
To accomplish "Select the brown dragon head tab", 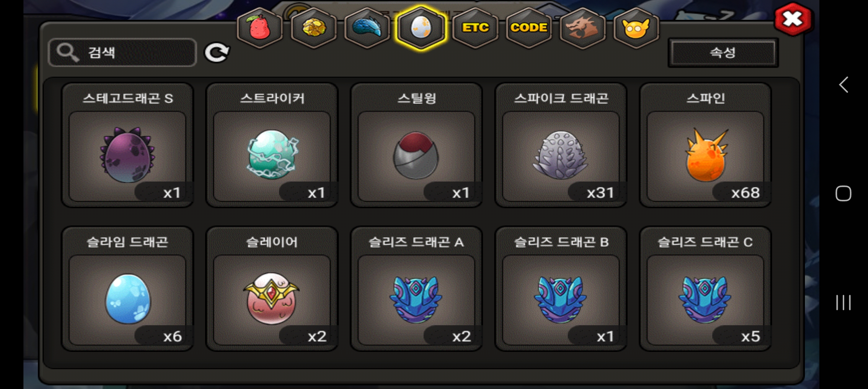I will click(582, 28).
